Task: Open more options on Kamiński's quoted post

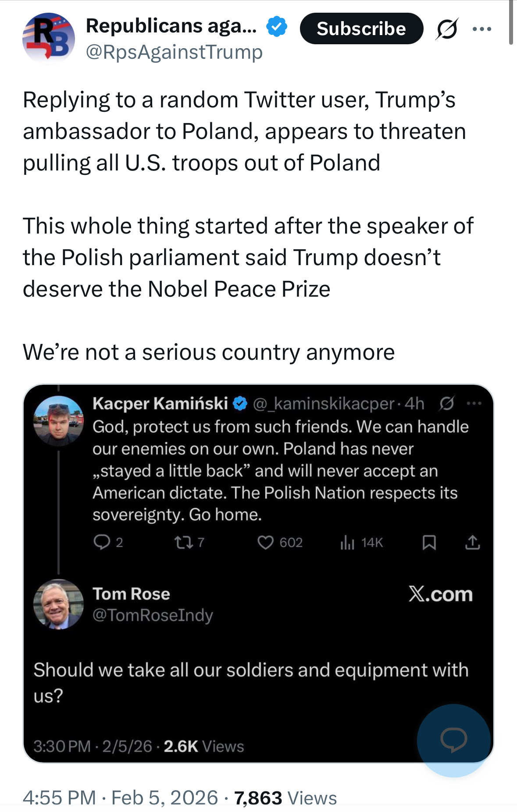Action: 474,403
